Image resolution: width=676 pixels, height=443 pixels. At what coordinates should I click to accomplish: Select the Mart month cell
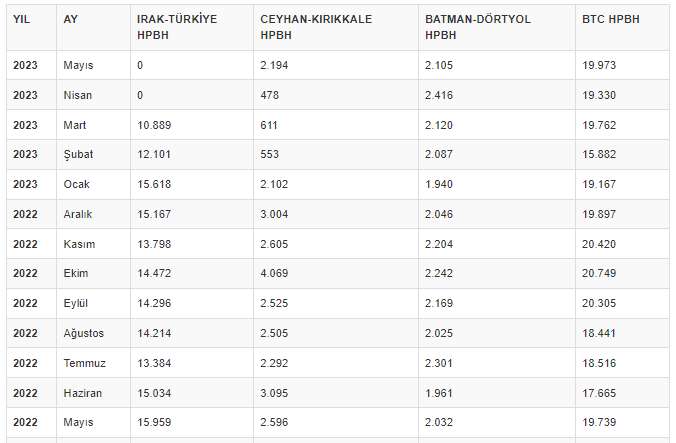click(75, 125)
